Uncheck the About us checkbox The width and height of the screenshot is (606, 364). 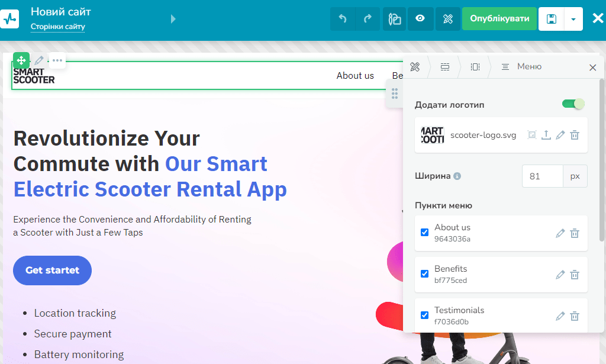tap(424, 233)
